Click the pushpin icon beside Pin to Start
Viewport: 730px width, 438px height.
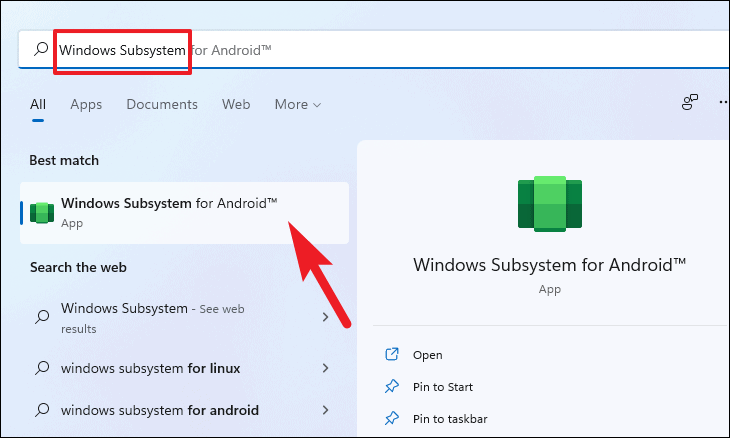[392, 387]
